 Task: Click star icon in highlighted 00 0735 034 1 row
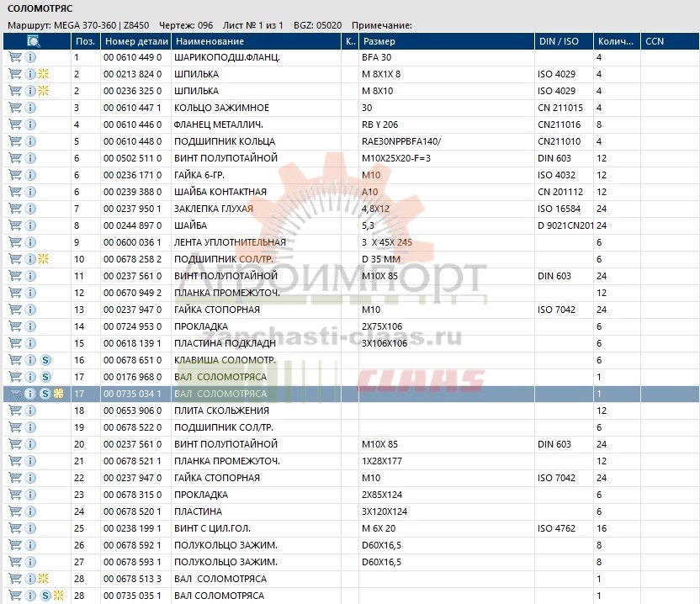(59, 394)
